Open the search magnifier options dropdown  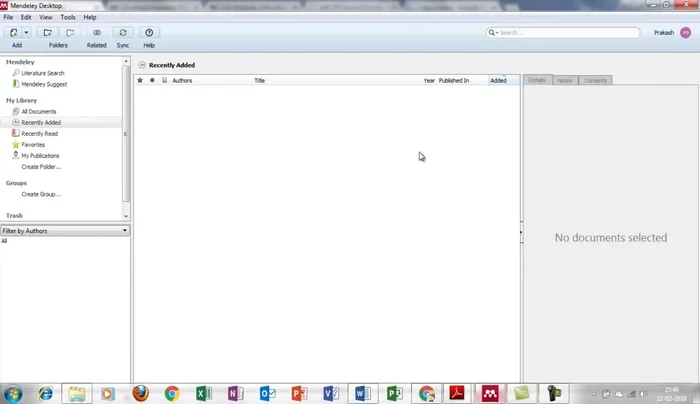pos(493,33)
